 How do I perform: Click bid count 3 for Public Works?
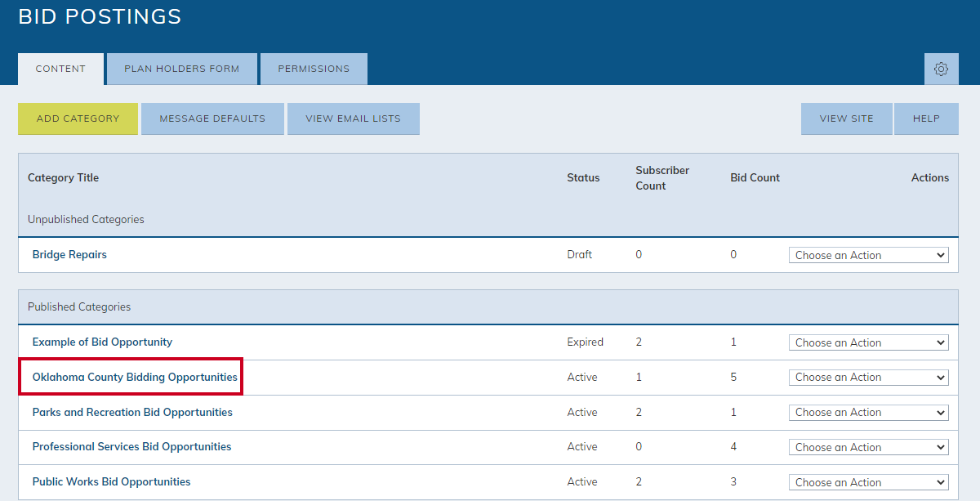[733, 482]
